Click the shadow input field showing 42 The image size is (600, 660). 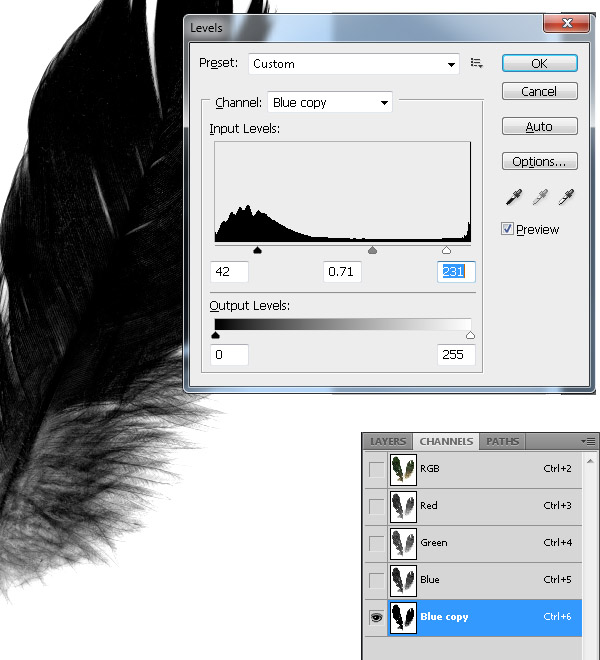pyautogui.click(x=229, y=272)
